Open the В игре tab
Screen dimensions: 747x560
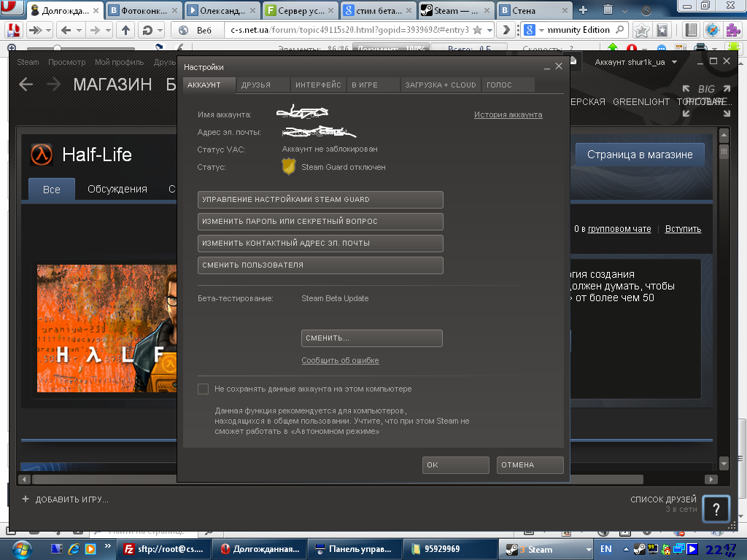pos(373,85)
